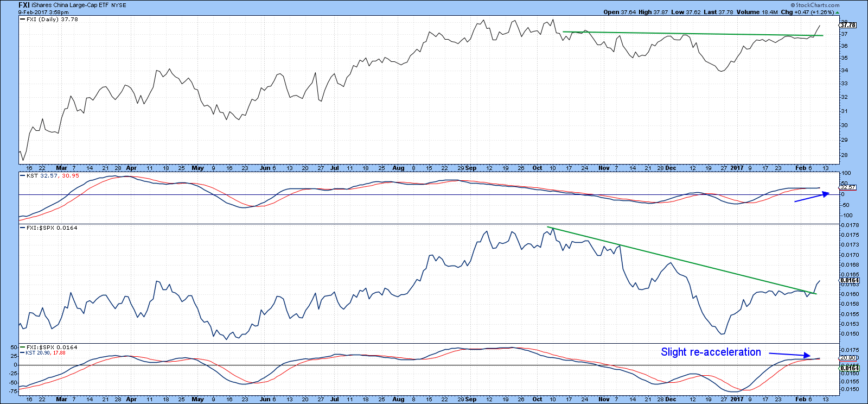Screen dimensions: 868x404
Task: Open the StockCharts.com credit link
Action: click(x=815, y=5)
